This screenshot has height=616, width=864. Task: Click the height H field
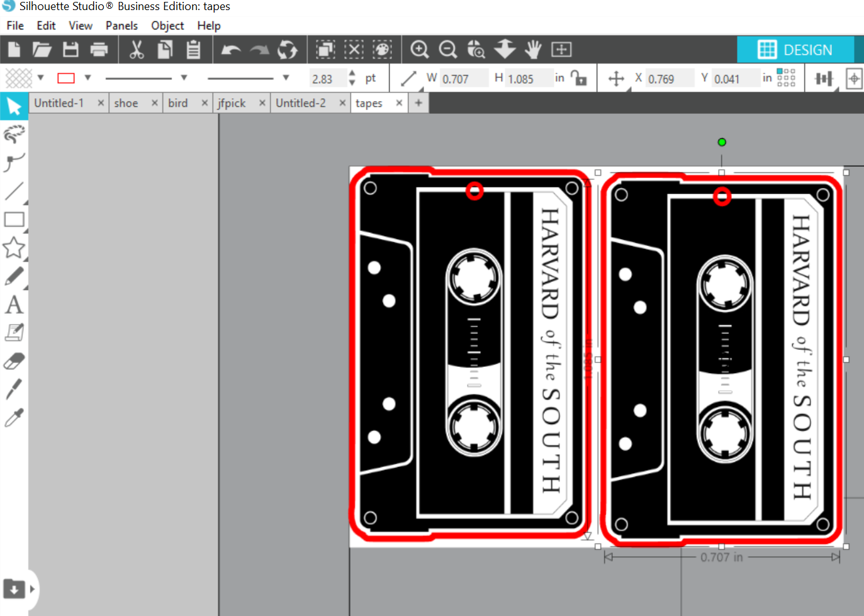coord(529,78)
